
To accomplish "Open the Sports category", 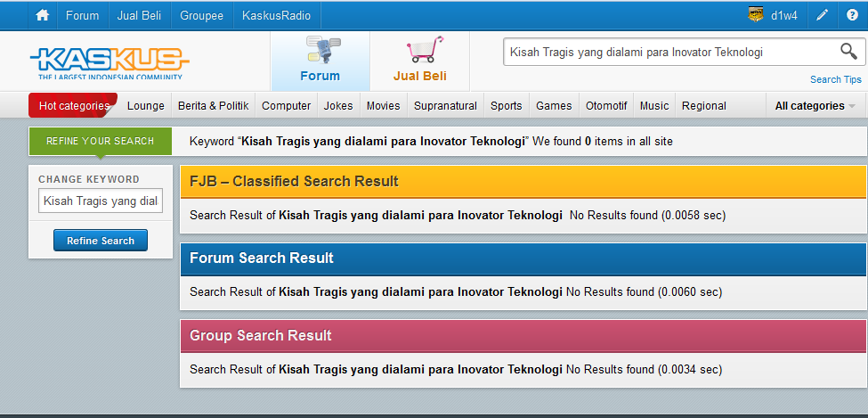I will click(506, 106).
